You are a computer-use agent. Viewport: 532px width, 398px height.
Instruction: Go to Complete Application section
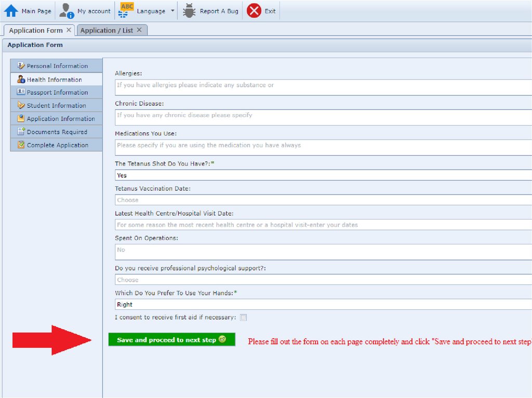[57, 145]
